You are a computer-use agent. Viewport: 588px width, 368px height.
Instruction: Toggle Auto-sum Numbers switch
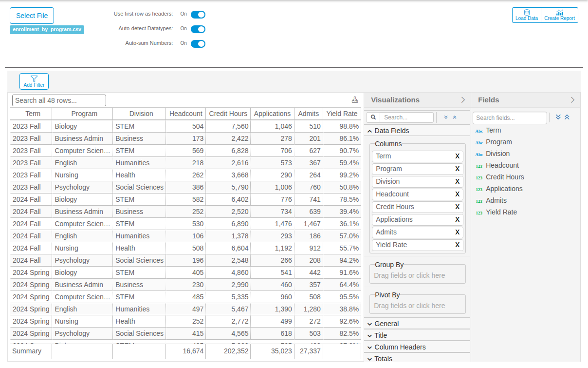(x=198, y=44)
